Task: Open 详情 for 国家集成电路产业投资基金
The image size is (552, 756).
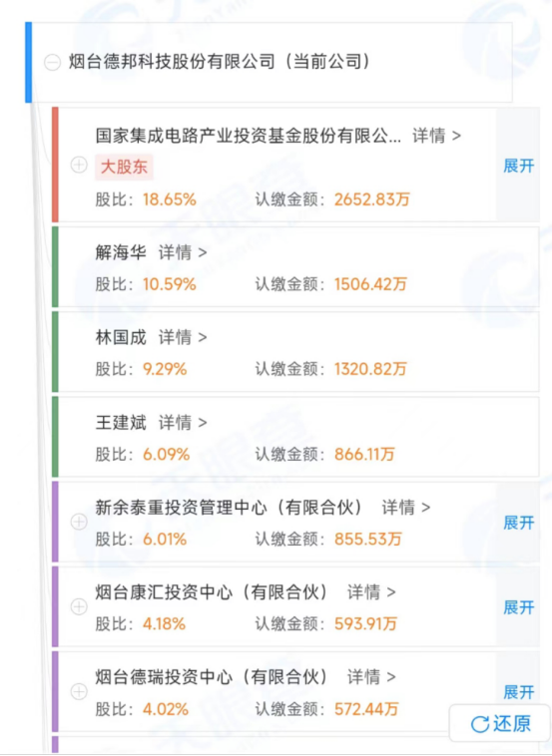Action: pyautogui.click(x=436, y=136)
